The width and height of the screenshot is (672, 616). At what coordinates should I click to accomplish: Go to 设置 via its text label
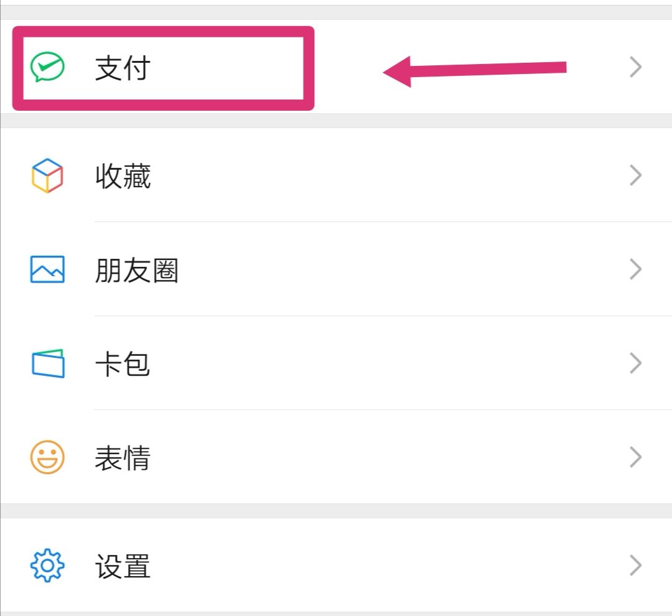(x=123, y=566)
